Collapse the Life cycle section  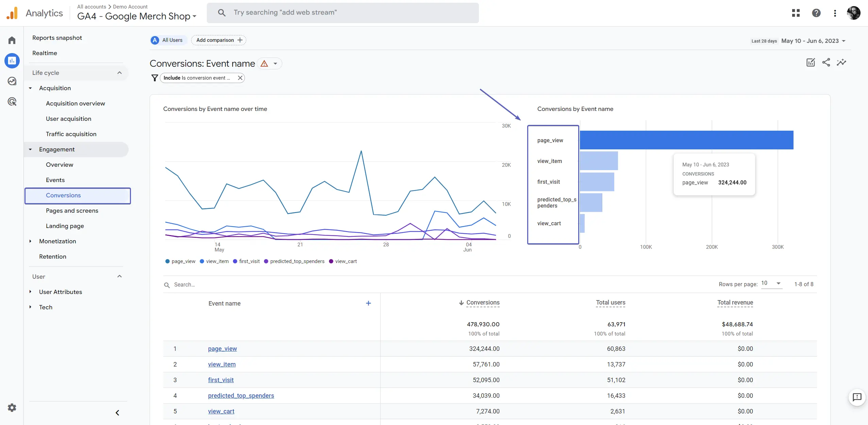[119, 72]
